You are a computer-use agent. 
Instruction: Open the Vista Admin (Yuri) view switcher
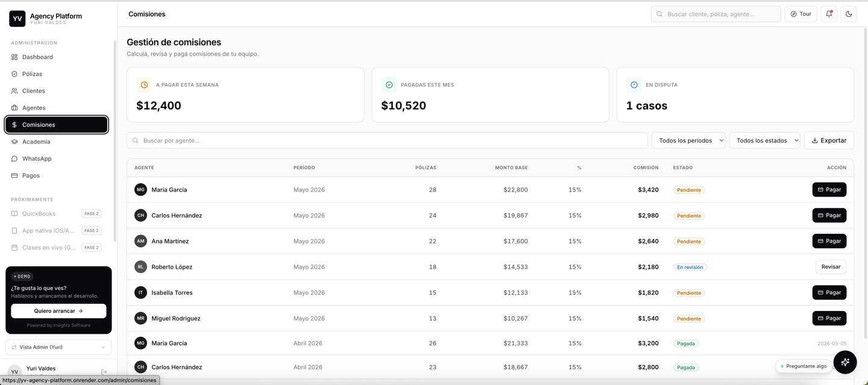pyautogui.click(x=58, y=347)
